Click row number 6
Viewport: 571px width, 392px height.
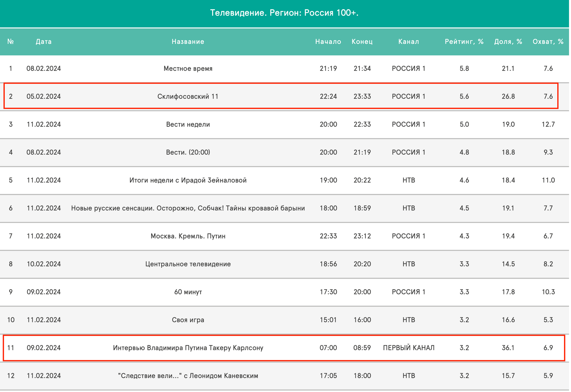[11, 208]
